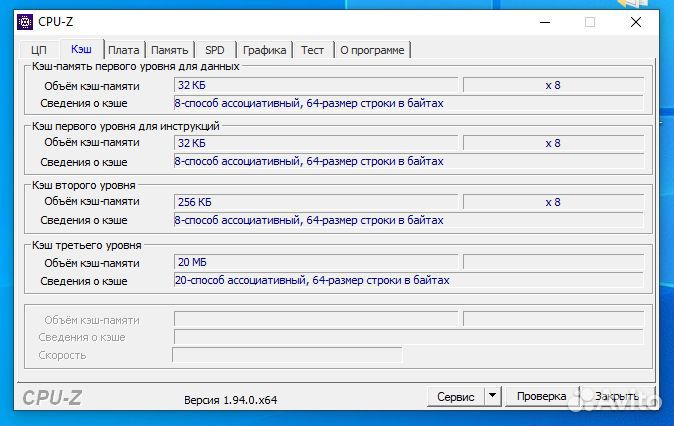Click the L1 instruction cache 8-способ description
The image size is (674, 426).
pos(408,161)
